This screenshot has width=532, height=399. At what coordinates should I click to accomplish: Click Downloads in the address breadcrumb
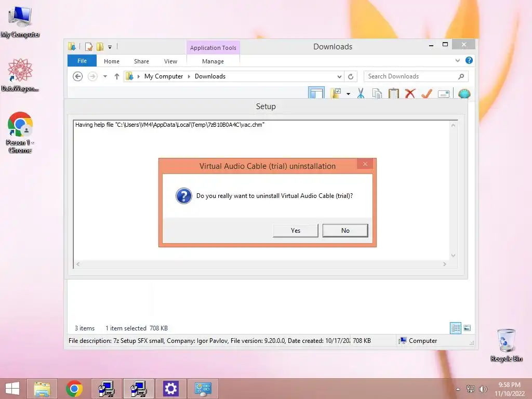click(x=210, y=76)
